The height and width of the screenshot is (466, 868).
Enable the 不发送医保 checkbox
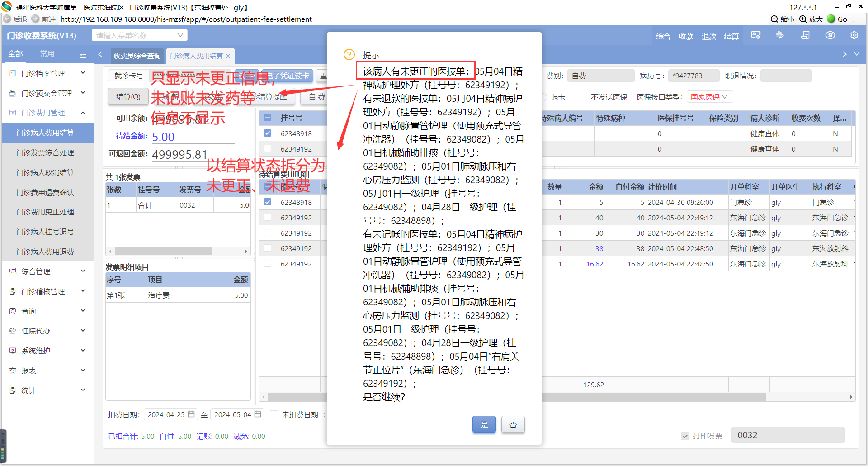[x=583, y=97]
